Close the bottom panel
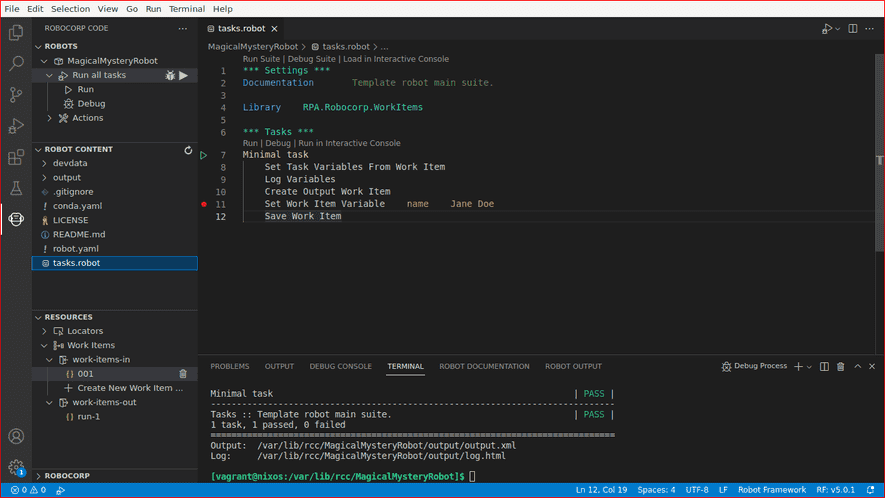The width and height of the screenshot is (885, 498). (872, 366)
